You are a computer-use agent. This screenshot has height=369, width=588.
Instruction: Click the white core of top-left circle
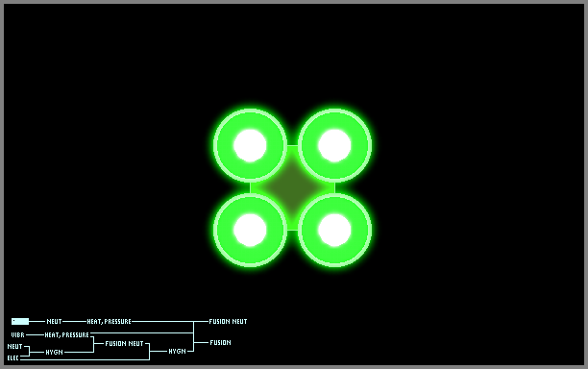point(250,145)
